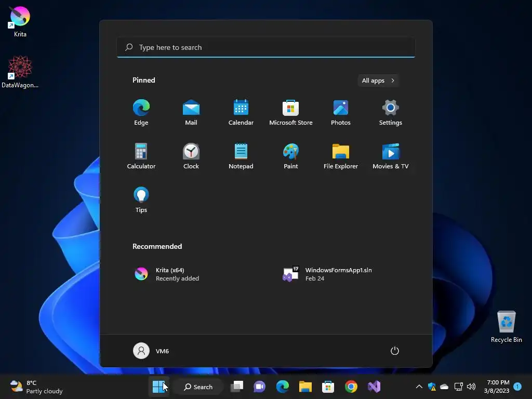
Task: Open Microsoft Store from the taskbar
Action: point(328,387)
